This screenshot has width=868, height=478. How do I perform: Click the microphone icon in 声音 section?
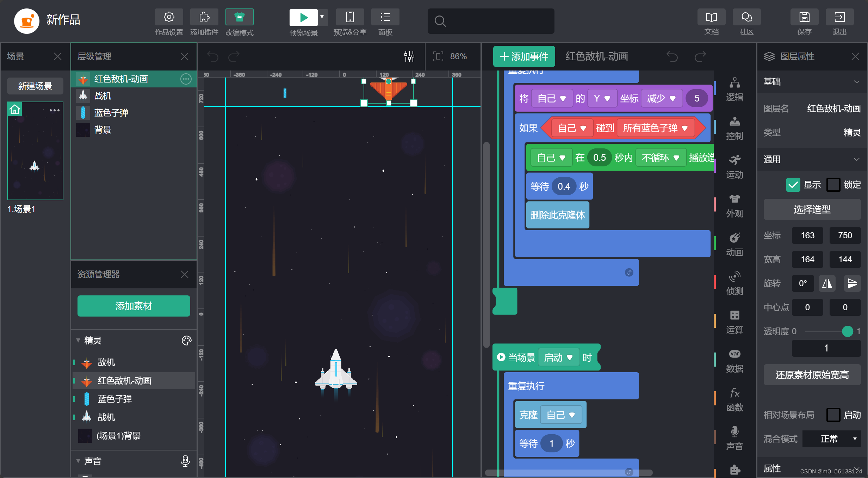[x=185, y=461]
